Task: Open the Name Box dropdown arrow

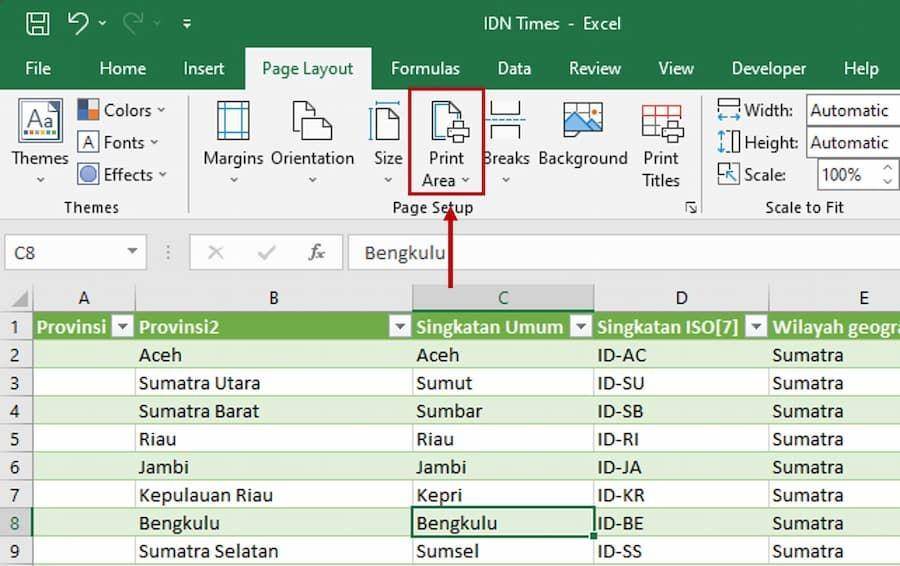Action: 133,251
